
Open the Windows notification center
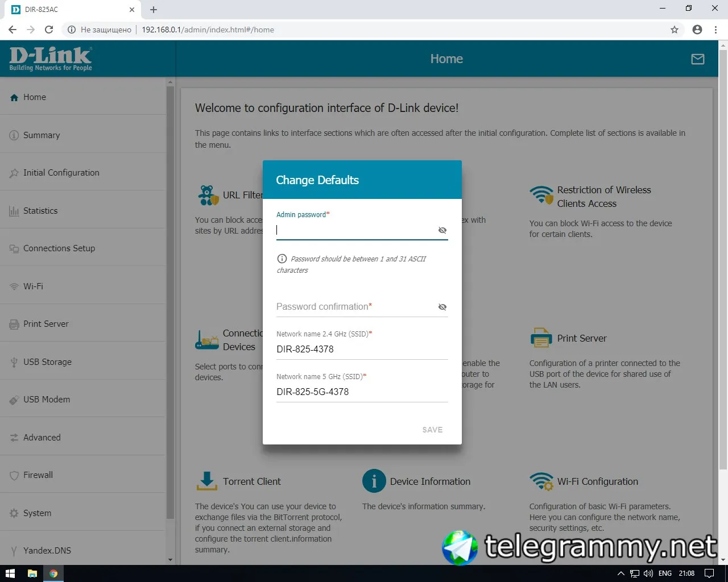click(x=709, y=573)
